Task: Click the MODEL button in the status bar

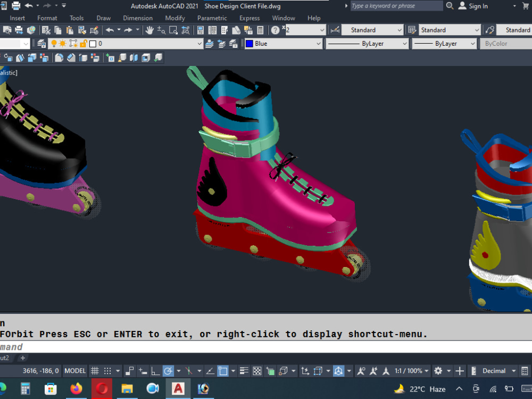Action: [x=75, y=371]
